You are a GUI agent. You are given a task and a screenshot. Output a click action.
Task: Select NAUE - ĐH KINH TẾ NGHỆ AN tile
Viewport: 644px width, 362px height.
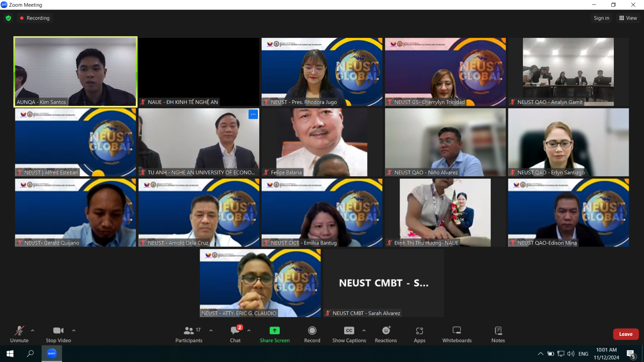point(199,72)
